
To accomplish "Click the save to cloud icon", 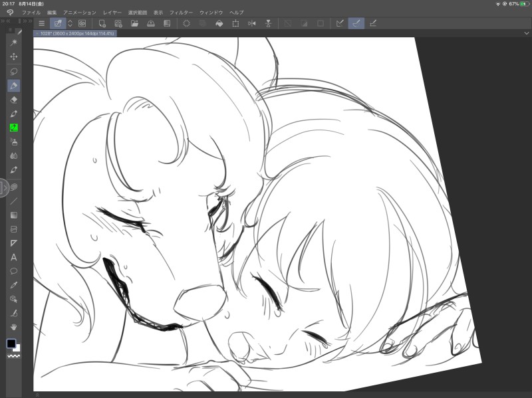I will tap(151, 23).
